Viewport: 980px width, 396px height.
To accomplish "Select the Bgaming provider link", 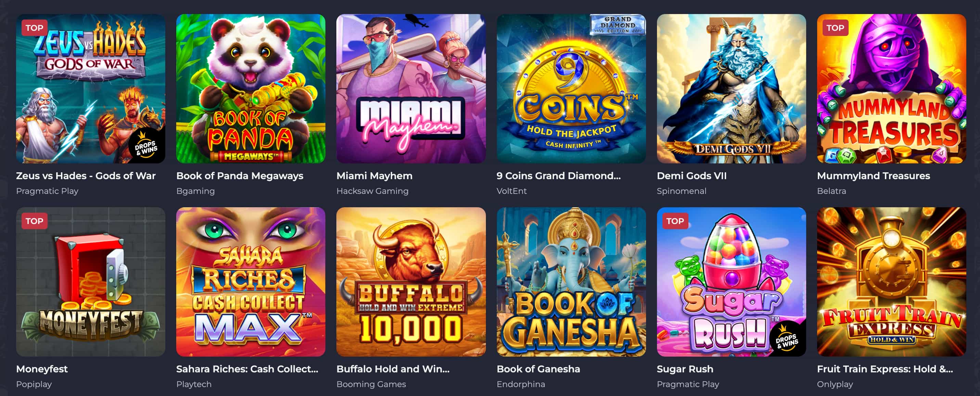I will coord(195,191).
